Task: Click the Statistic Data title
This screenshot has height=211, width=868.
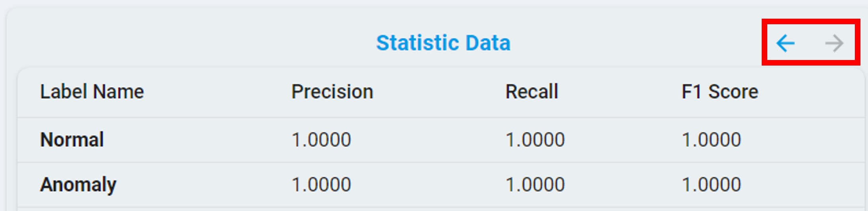Action: [443, 43]
